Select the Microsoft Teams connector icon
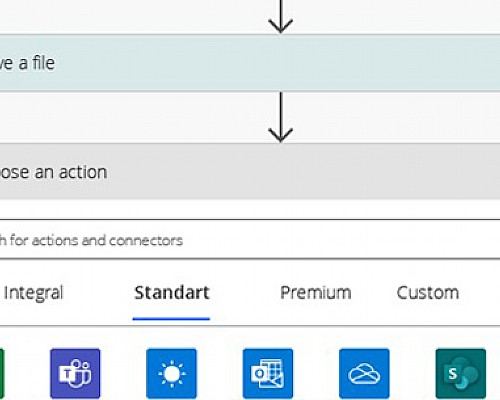The height and width of the screenshot is (400, 500). (x=75, y=373)
